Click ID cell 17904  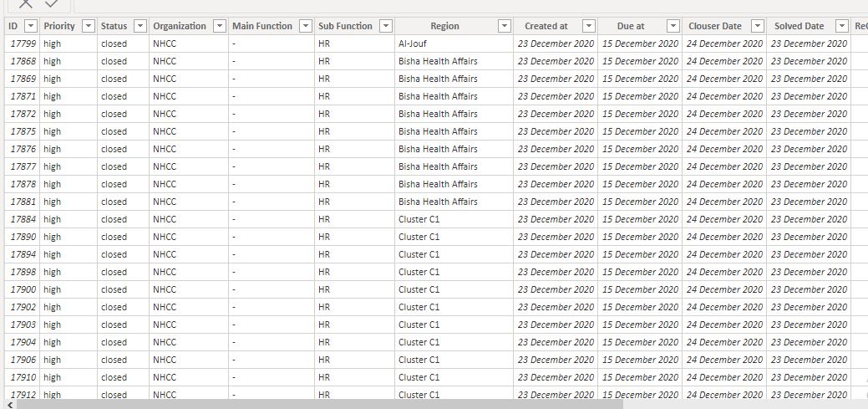pos(23,342)
